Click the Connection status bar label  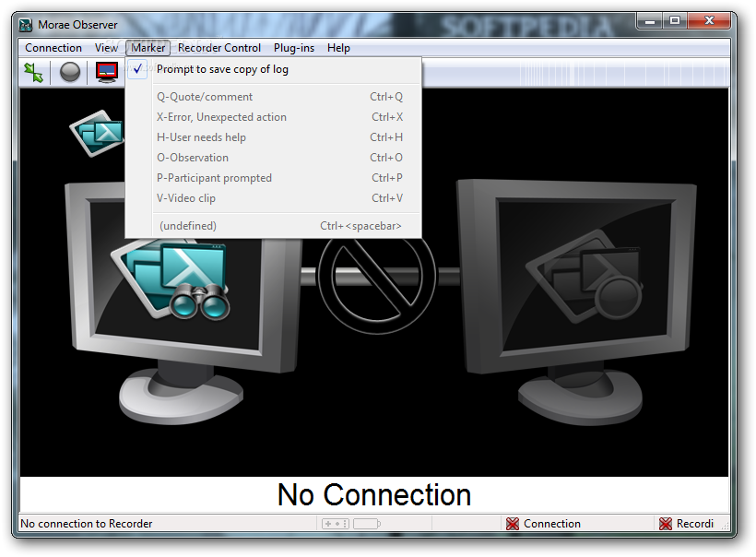coord(552,524)
